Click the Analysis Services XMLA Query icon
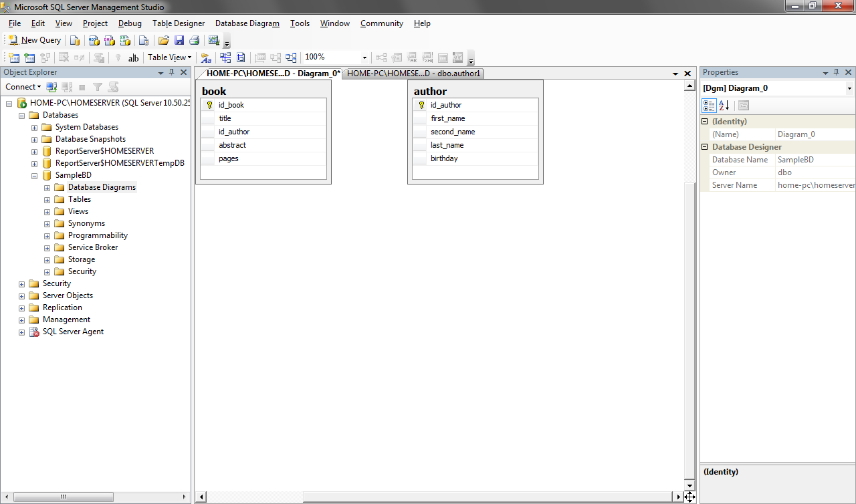 point(124,40)
